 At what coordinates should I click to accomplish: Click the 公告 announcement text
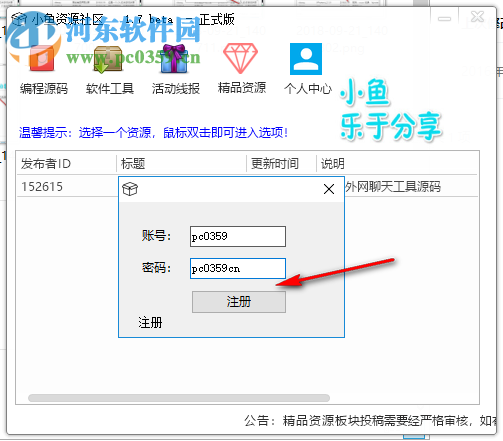point(371,421)
